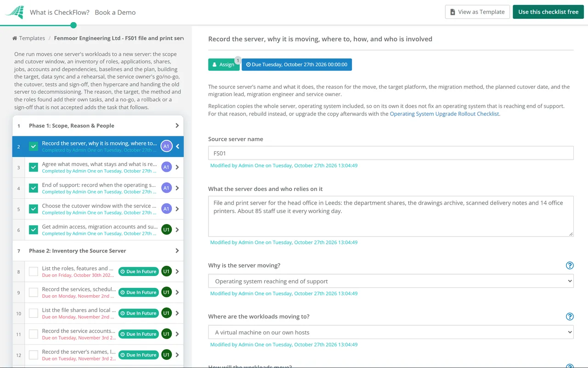
Task: Click the A1 avatar on 'Agree what moves' task
Action: [x=166, y=167]
